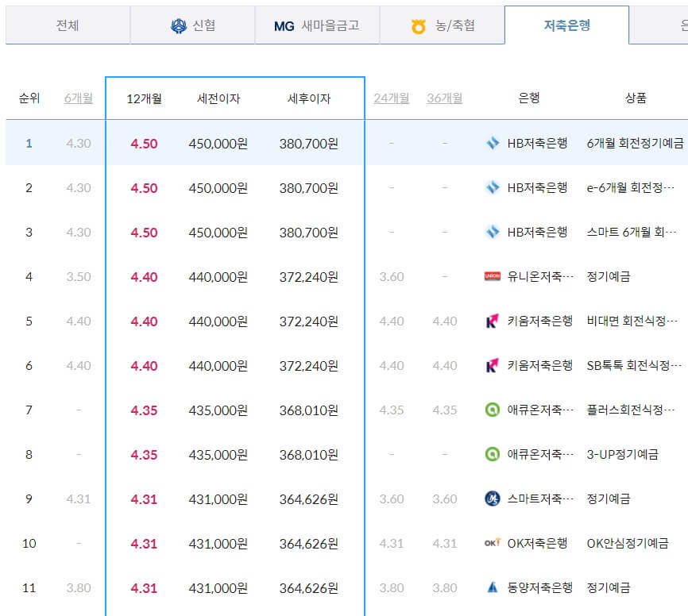Sort by the 24개월 column header

click(392, 98)
